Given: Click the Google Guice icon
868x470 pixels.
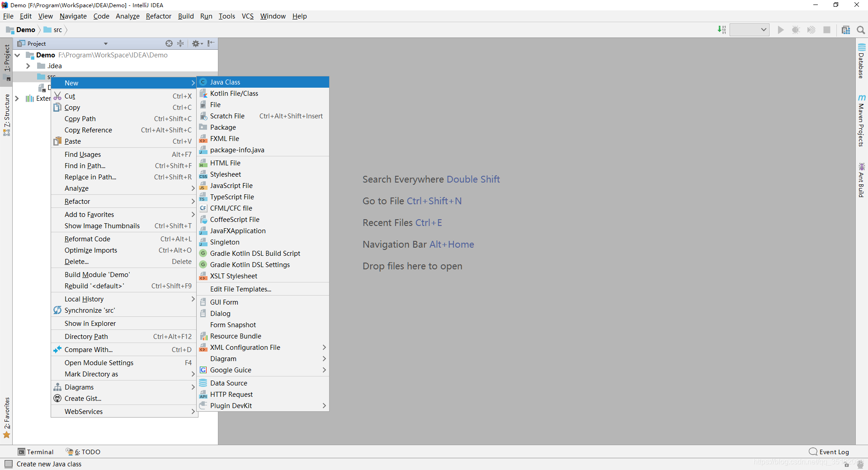Looking at the screenshot, I should (203, 370).
